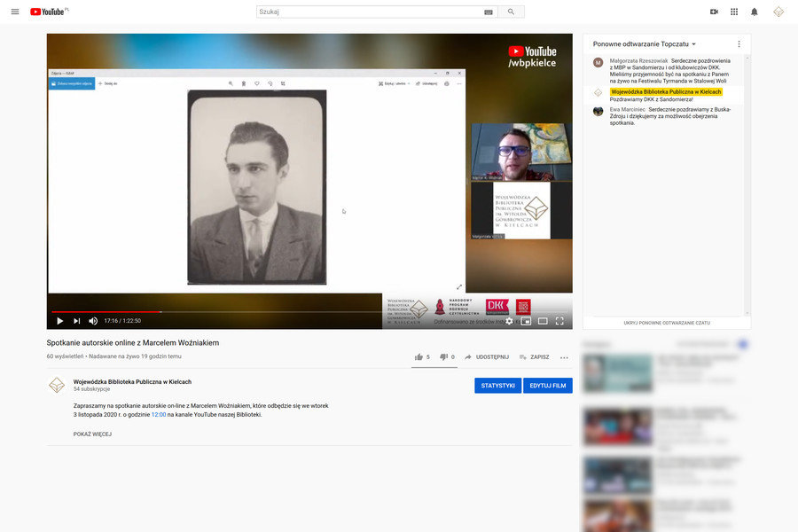This screenshot has height=532, width=798.
Task: Open player settings gear
Action: pyautogui.click(x=509, y=321)
